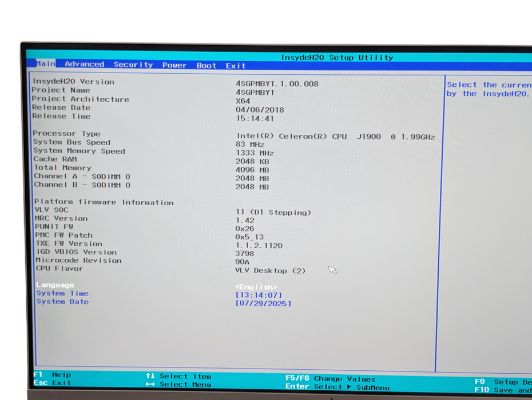
Task: Click the 0x5_13 PMC patch value
Action: coord(250,237)
